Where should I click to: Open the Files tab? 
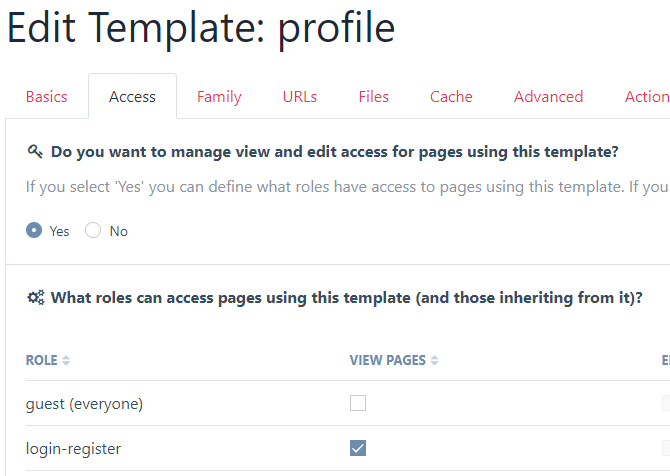click(374, 97)
